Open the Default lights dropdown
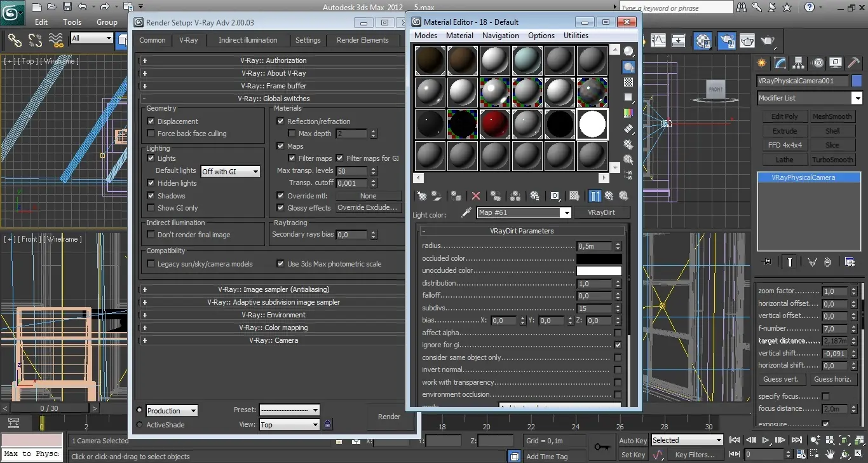The image size is (868, 463). [231, 171]
